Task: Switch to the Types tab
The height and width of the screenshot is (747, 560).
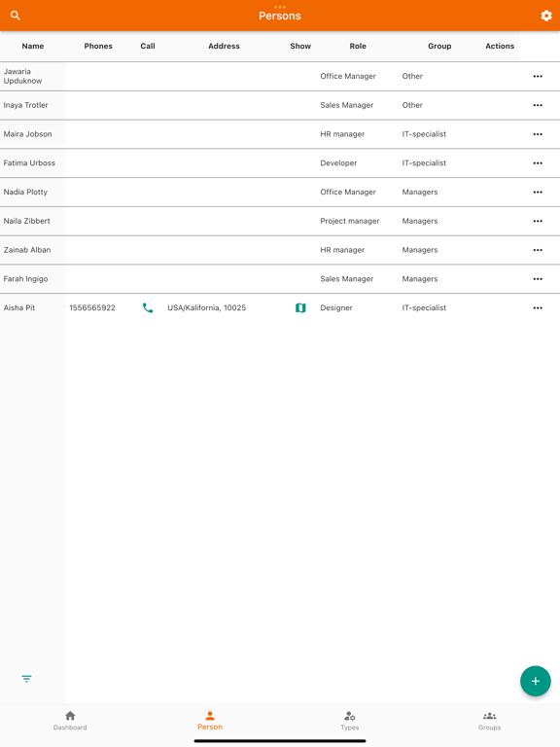Action: [350, 721]
